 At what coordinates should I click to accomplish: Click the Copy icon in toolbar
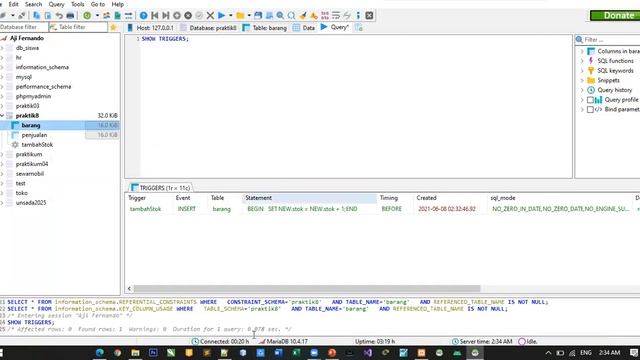(x=36, y=16)
